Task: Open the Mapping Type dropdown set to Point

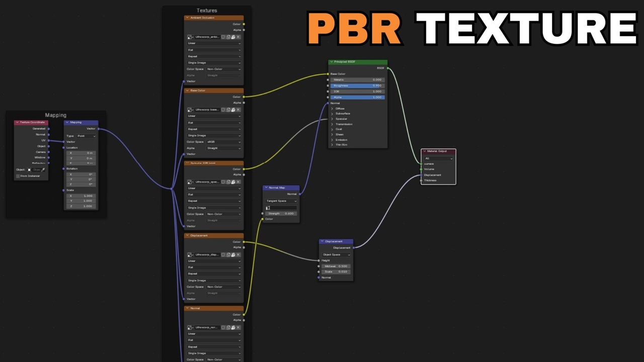Action: click(86, 136)
